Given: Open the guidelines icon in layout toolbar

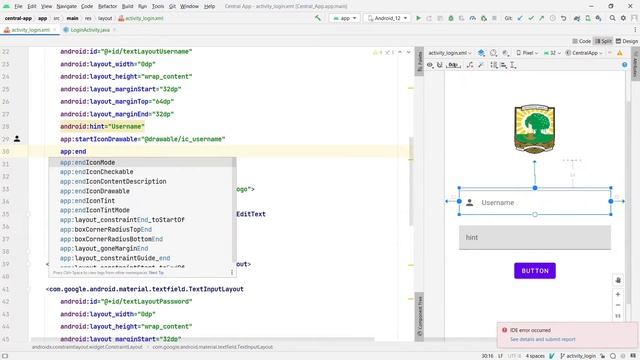Looking at the screenshot, I should 513,65.
